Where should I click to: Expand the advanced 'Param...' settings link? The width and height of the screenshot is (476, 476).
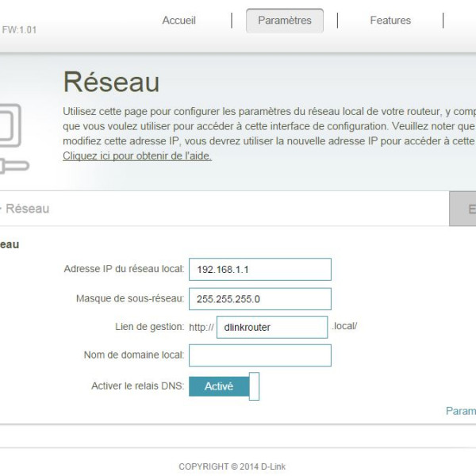pyautogui.click(x=461, y=411)
